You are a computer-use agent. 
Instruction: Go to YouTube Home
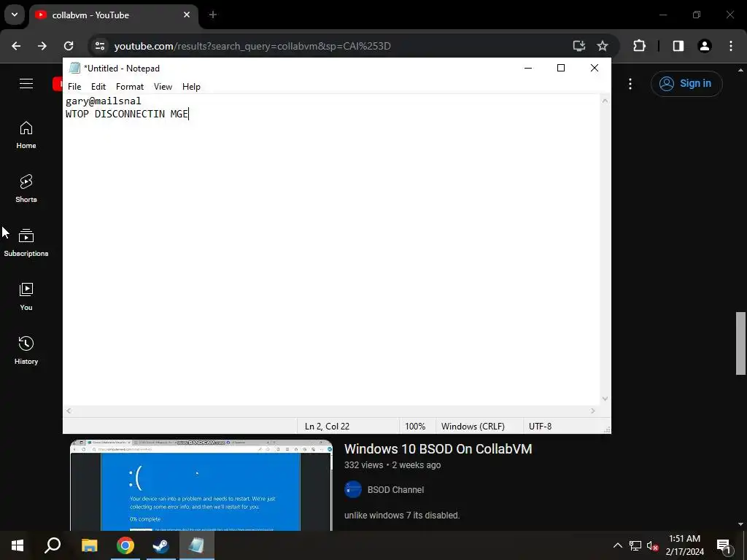tap(26, 135)
